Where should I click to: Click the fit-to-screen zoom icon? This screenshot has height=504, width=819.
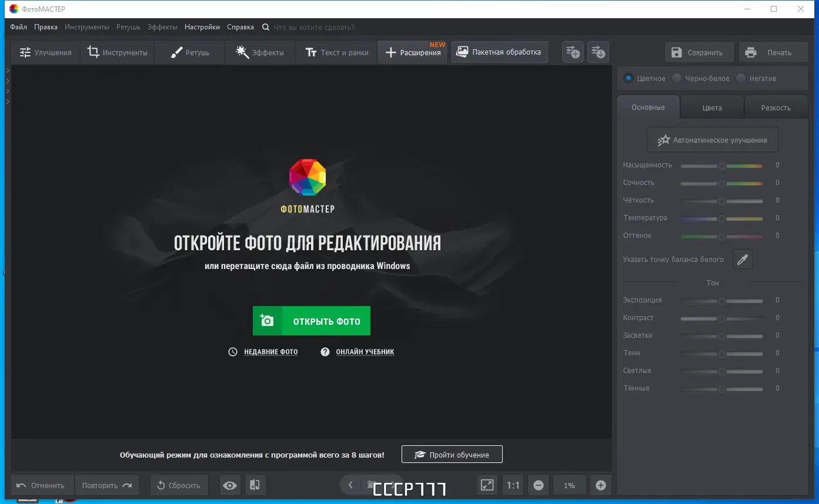(487, 485)
